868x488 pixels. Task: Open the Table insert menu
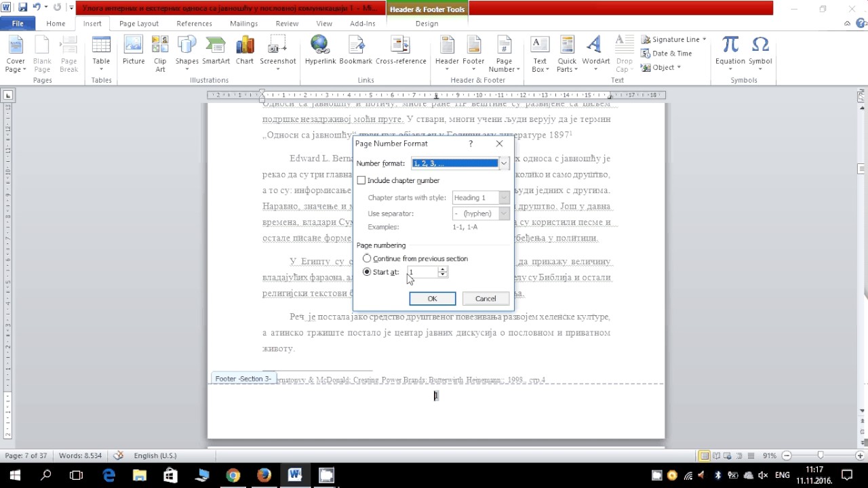(x=101, y=54)
